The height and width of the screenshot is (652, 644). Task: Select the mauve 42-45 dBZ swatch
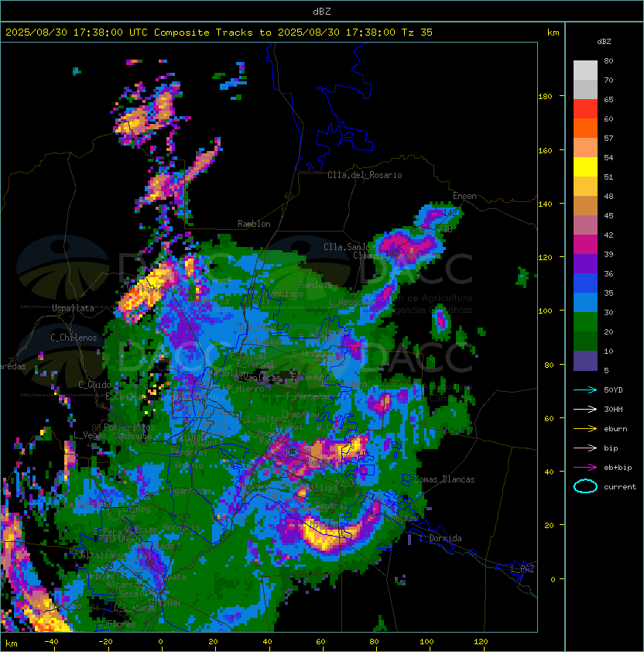(x=585, y=225)
